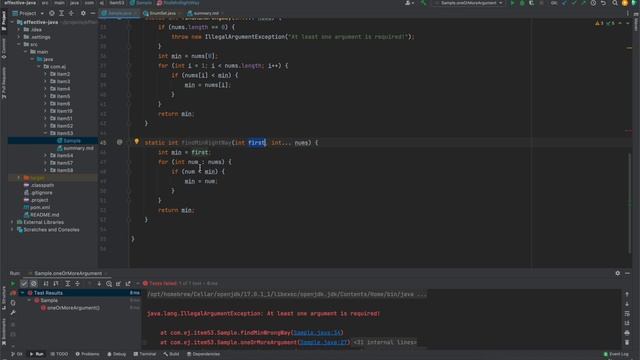Export test results icon
The image size is (640, 360).
(x=128, y=283)
